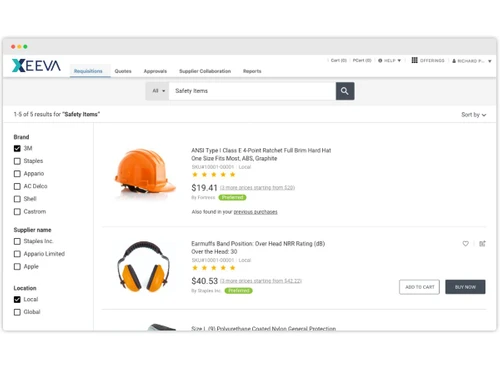500x375 pixels.
Task: Click the search magnifier button
Action: (x=345, y=91)
